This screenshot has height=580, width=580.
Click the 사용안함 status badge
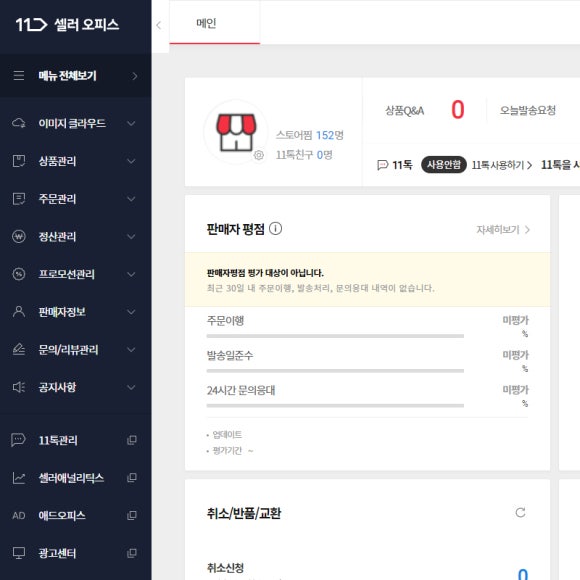(444, 165)
